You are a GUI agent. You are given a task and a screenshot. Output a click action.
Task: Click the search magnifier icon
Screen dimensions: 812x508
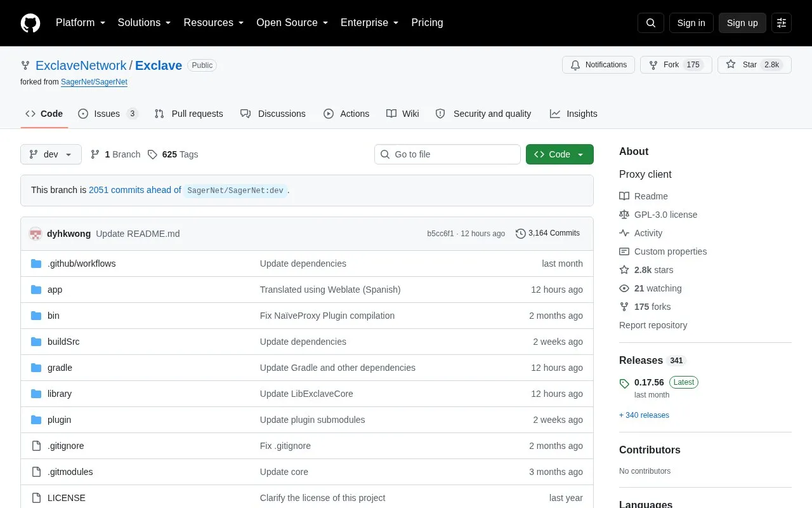[651, 23]
